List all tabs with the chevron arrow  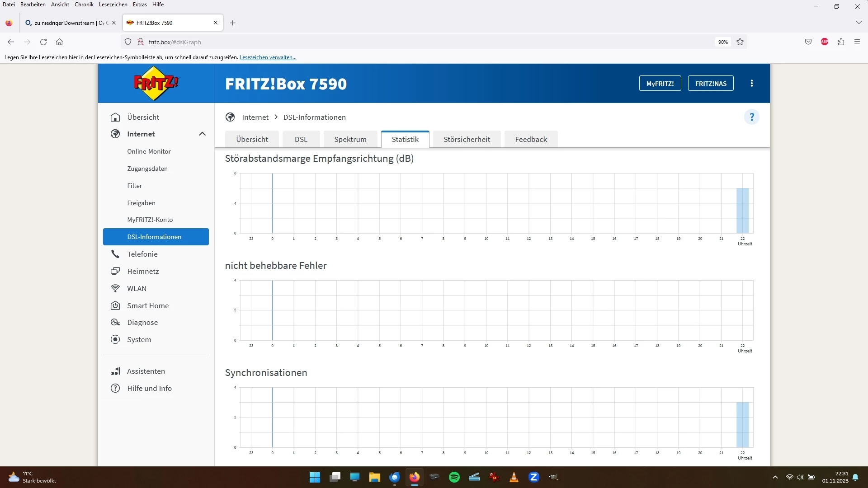pos(859,23)
